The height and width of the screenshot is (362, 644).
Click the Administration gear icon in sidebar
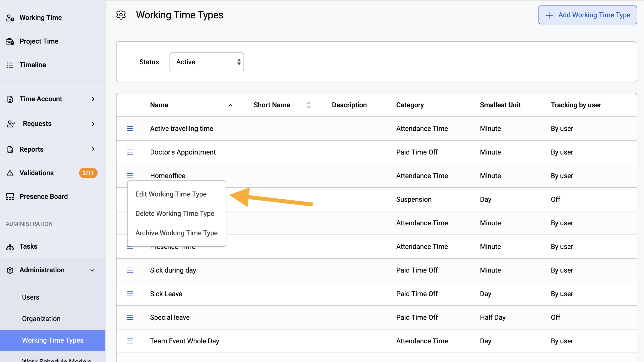point(10,270)
